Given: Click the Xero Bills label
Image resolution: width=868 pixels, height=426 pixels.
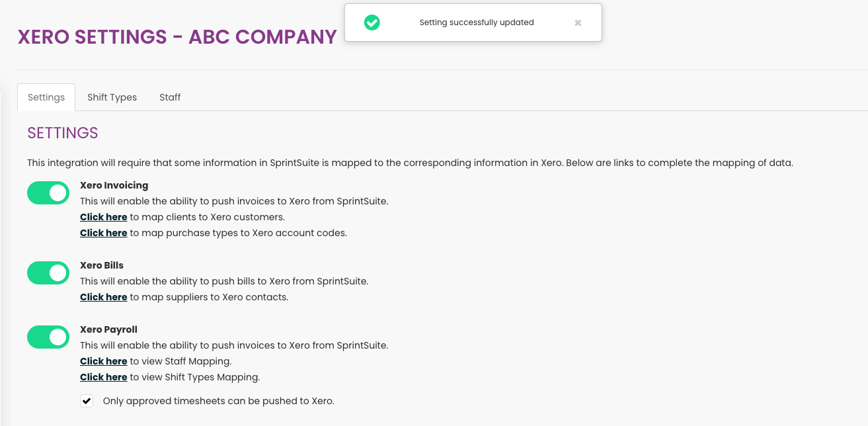Looking at the screenshot, I should pyautogui.click(x=102, y=265).
